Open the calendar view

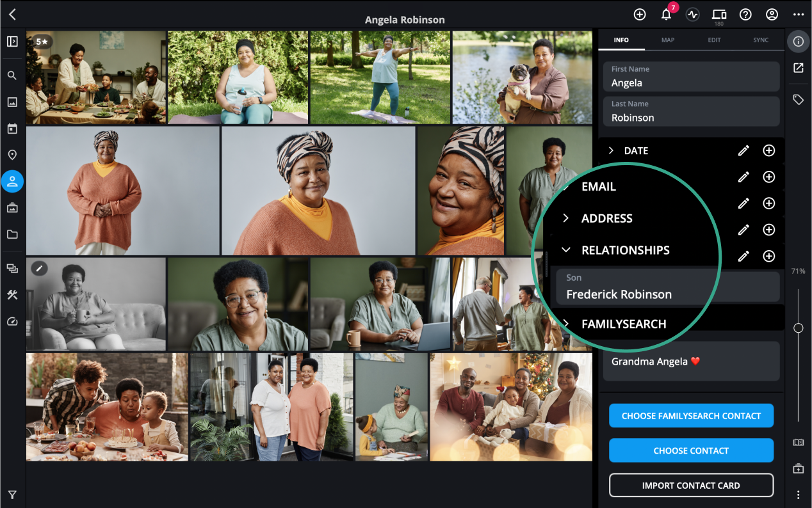12,129
